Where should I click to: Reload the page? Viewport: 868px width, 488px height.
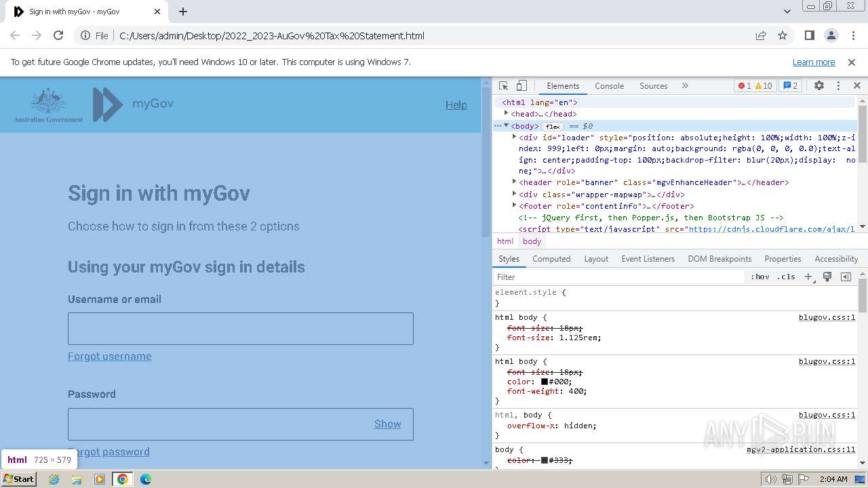point(58,36)
